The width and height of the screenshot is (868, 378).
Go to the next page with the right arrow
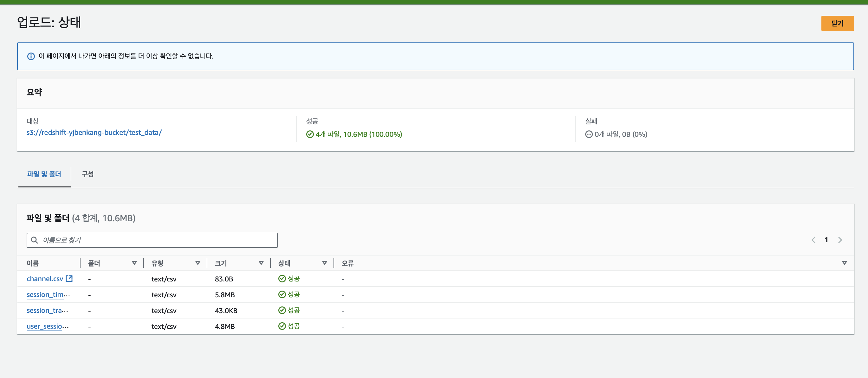coord(840,240)
